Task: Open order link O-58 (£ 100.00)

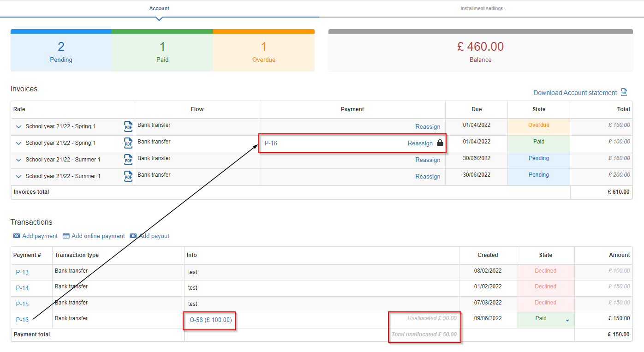Action: pos(211,320)
